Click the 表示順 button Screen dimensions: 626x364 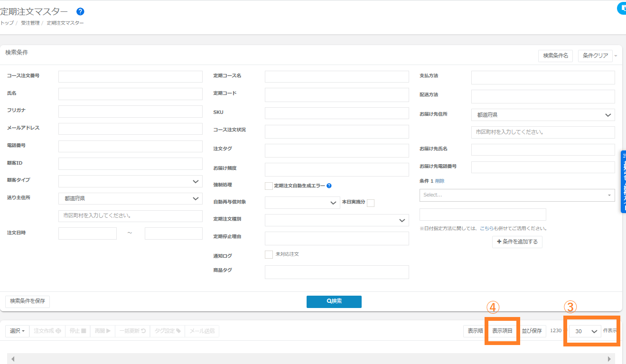(x=476, y=331)
